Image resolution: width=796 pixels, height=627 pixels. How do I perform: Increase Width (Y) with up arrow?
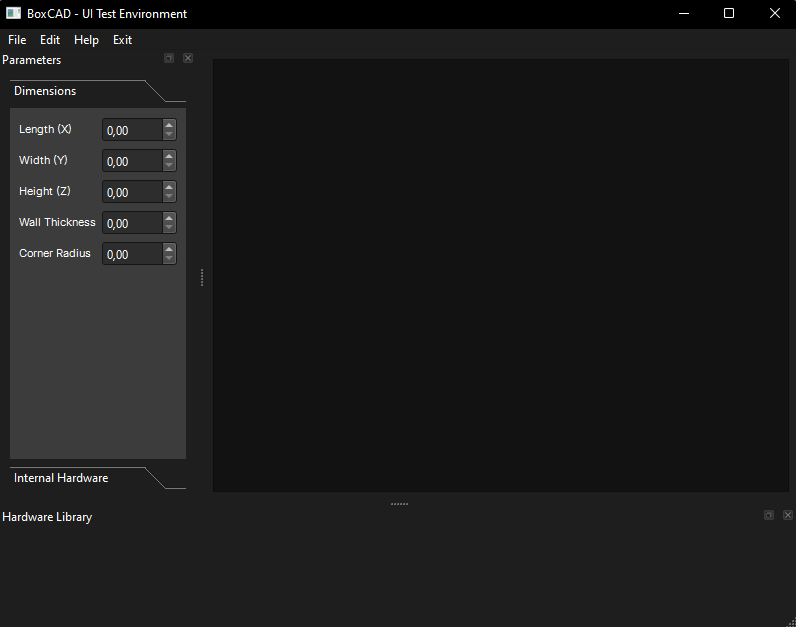coord(169,156)
